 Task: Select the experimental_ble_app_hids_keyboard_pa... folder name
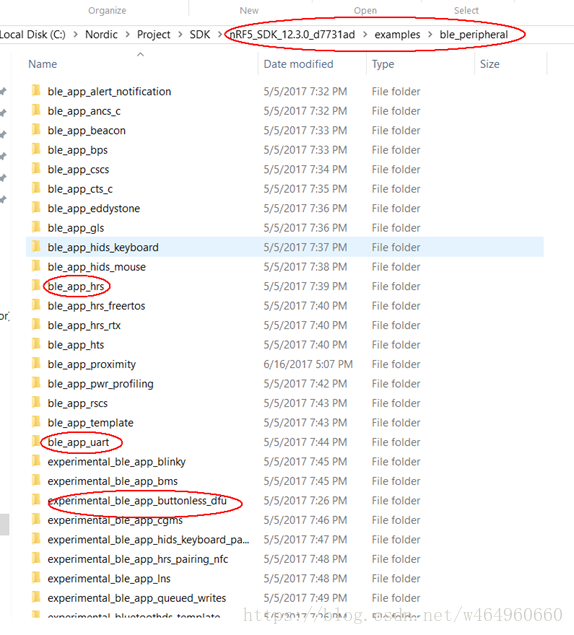[148, 540]
